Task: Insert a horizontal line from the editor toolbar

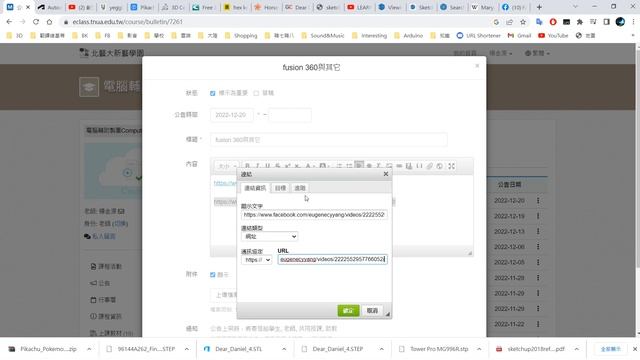Action: (399, 166)
